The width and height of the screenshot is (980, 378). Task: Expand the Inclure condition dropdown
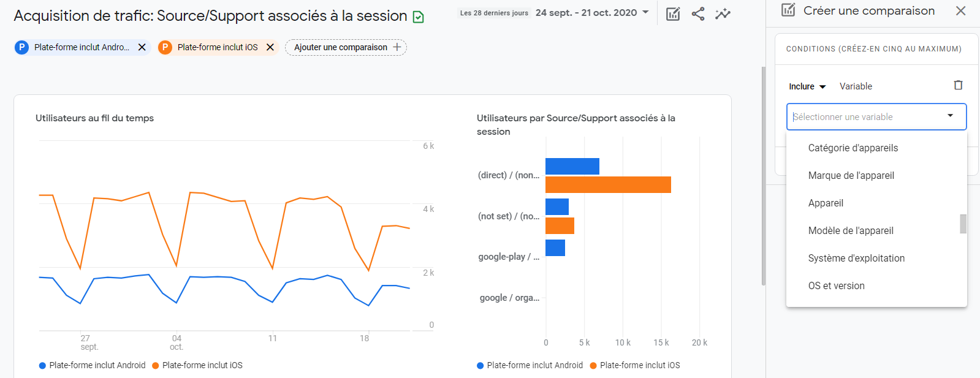(807, 86)
